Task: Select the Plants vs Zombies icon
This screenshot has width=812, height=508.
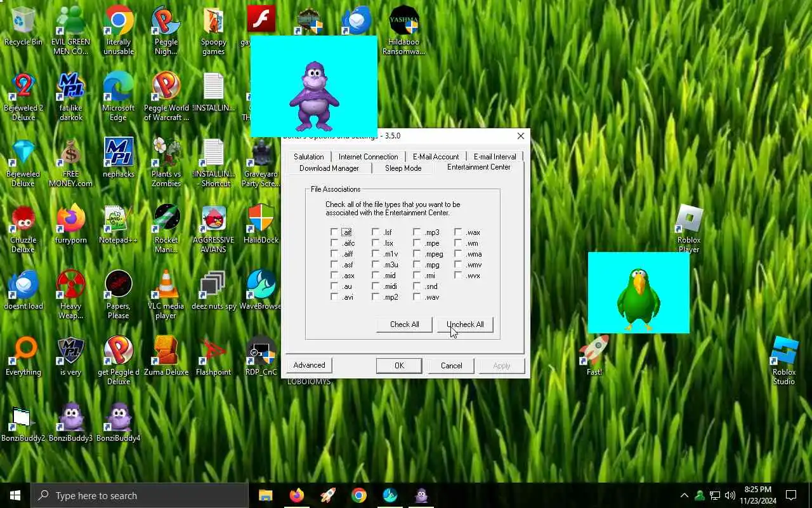Action: 166,163
